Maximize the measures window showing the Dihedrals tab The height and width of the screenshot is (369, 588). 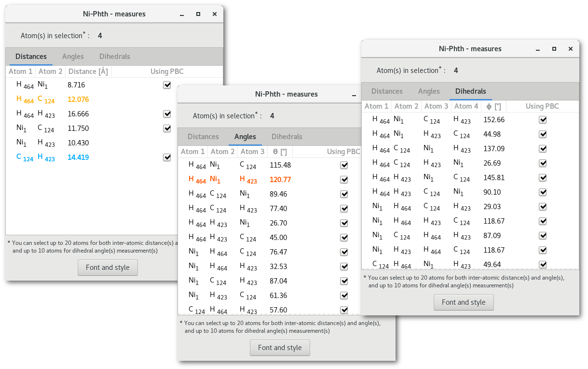pyautogui.click(x=554, y=49)
